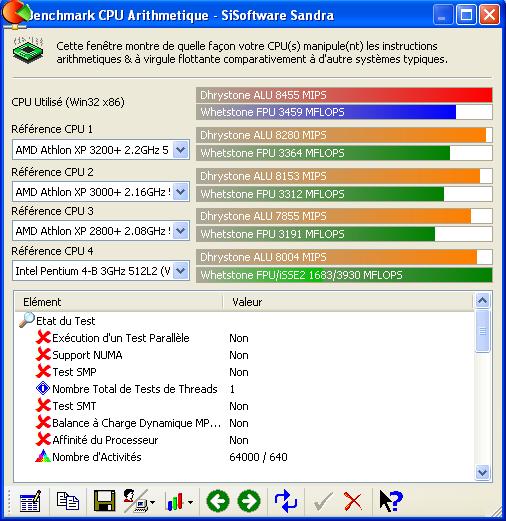This screenshot has width=506, height=521.
Task: Click red X icon for Affinité du Processeur
Action: pyautogui.click(x=43, y=439)
